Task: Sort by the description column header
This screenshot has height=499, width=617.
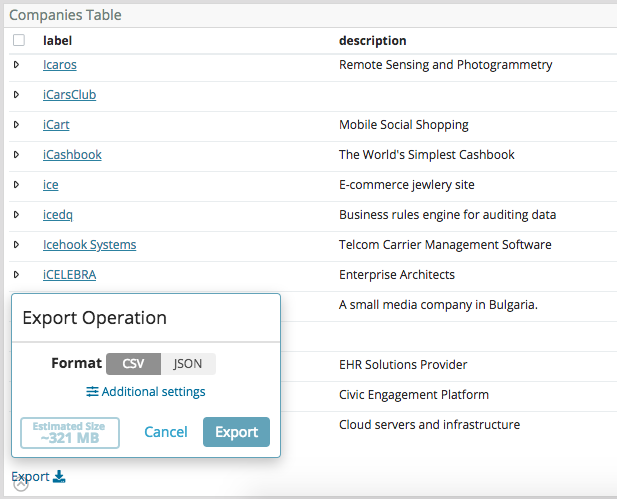Action: pos(372,41)
